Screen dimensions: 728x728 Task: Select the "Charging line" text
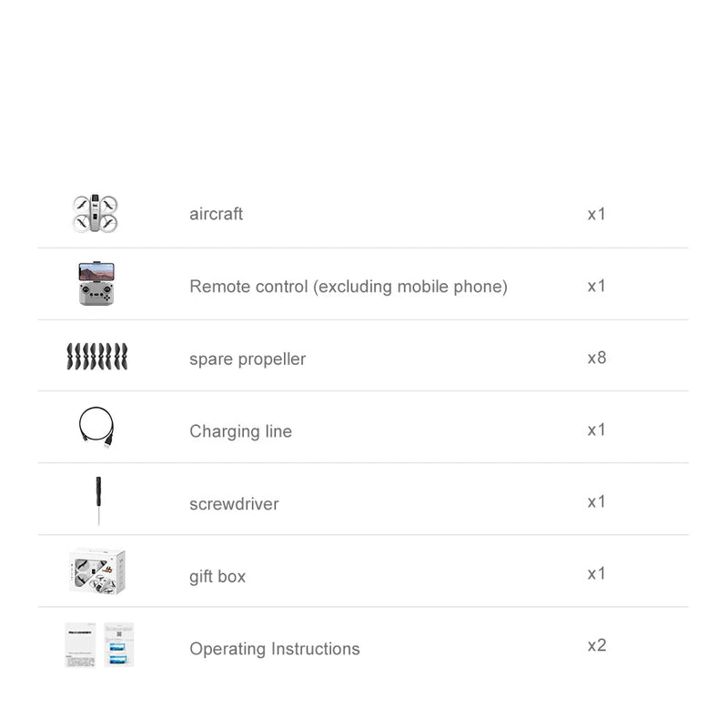[240, 431]
